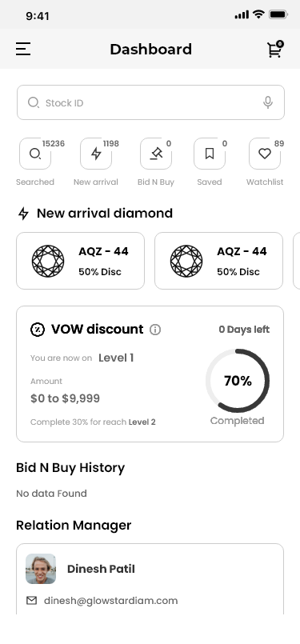Tap the New arrival diamond heading
This screenshot has width=300, height=644.
point(105,213)
